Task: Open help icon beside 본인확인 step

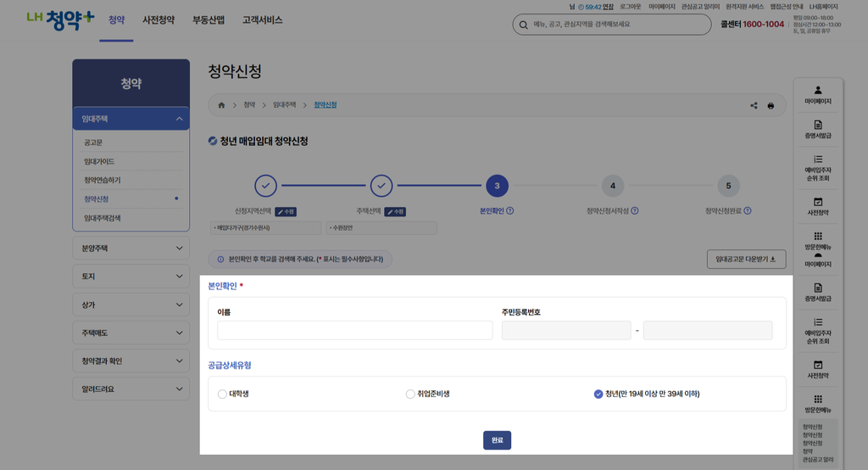Action: pyautogui.click(x=509, y=210)
